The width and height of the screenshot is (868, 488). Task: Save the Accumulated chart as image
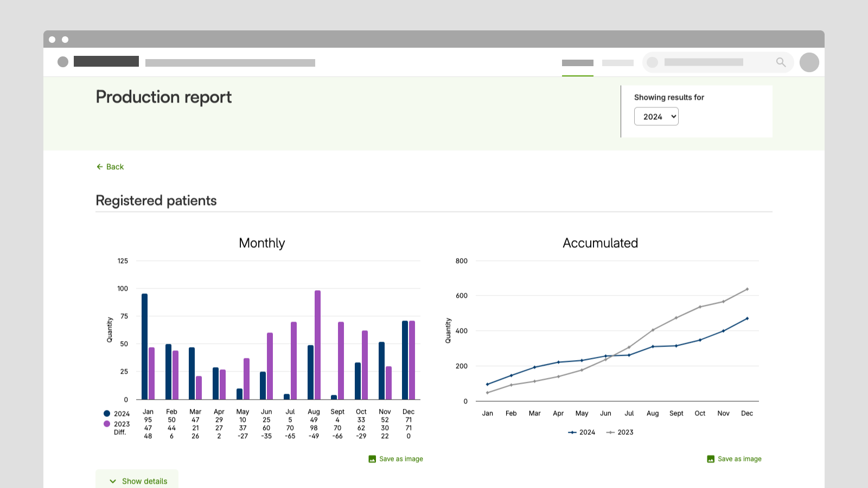point(734,459)
